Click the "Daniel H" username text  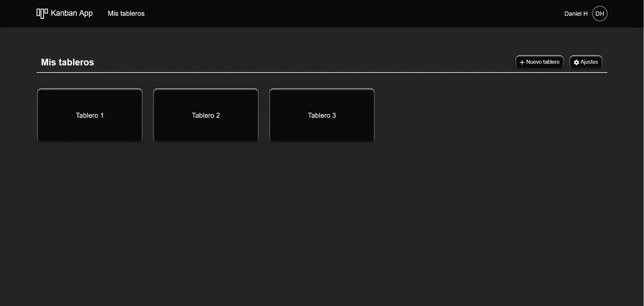(576, 14)
